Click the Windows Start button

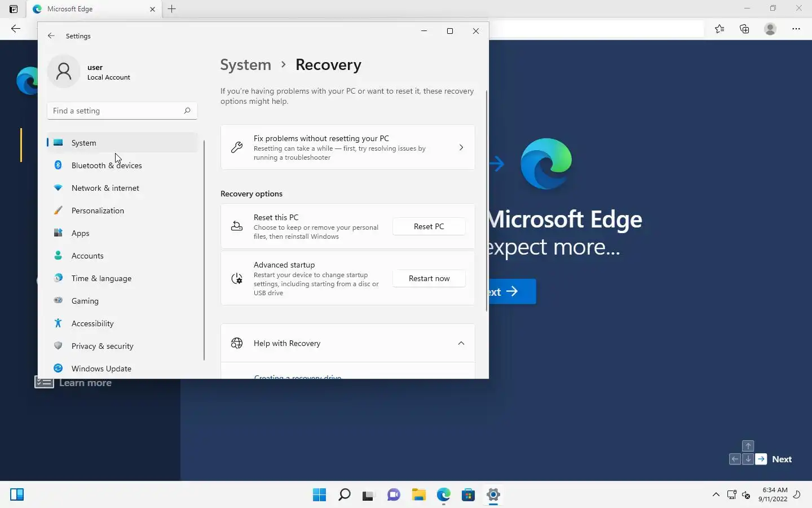pyautogui.click(x=319, y=495)
